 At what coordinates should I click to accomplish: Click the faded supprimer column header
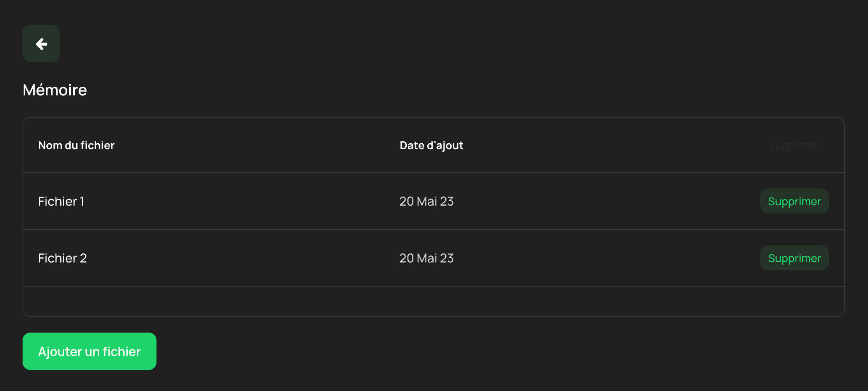pos(795,146)
